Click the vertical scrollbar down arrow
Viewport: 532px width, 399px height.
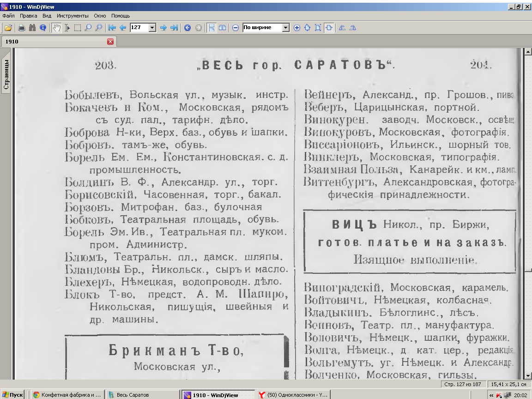click(x=526, y=376)
